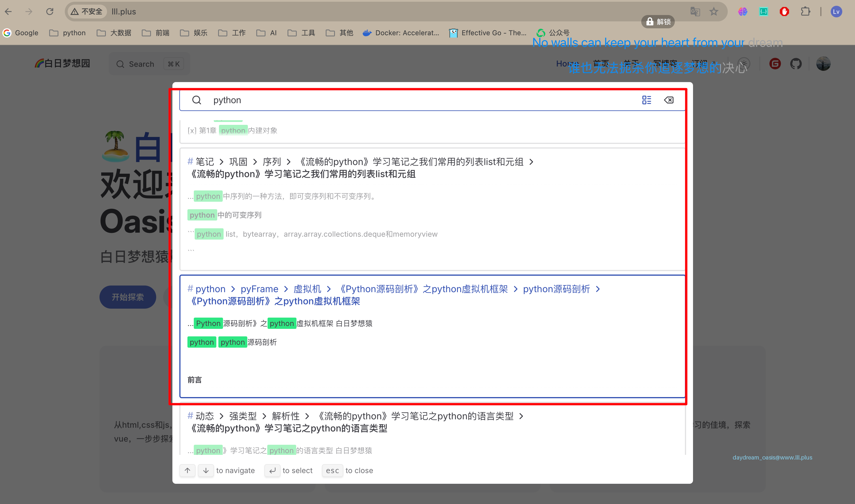Click pyFrame breadcrumb in highlighted result
The image size is (855, 504).
[x=259, y=289]
